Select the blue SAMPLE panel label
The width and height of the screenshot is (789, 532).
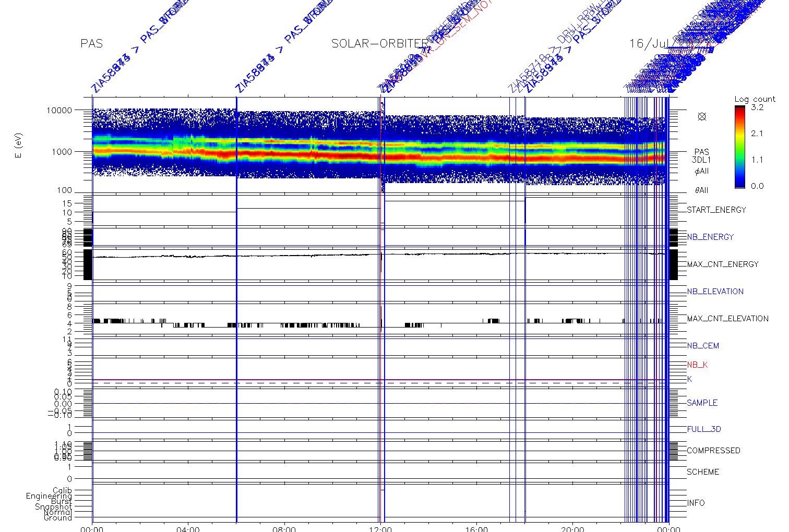702,403
